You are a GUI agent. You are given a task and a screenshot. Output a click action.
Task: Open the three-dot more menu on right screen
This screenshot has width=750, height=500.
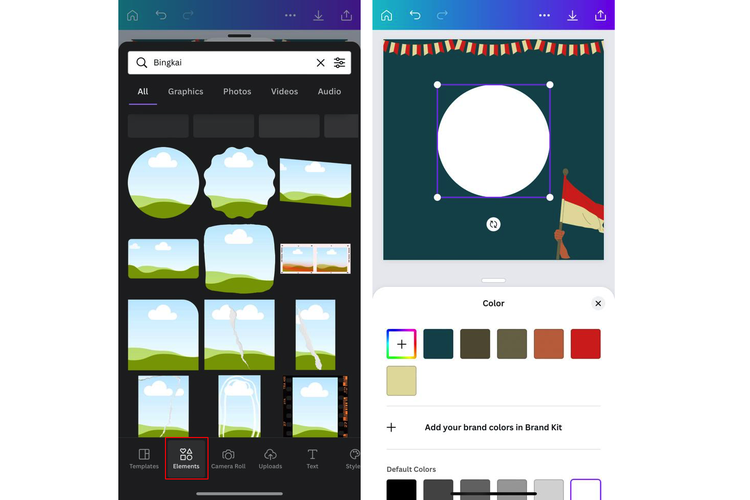544,15
